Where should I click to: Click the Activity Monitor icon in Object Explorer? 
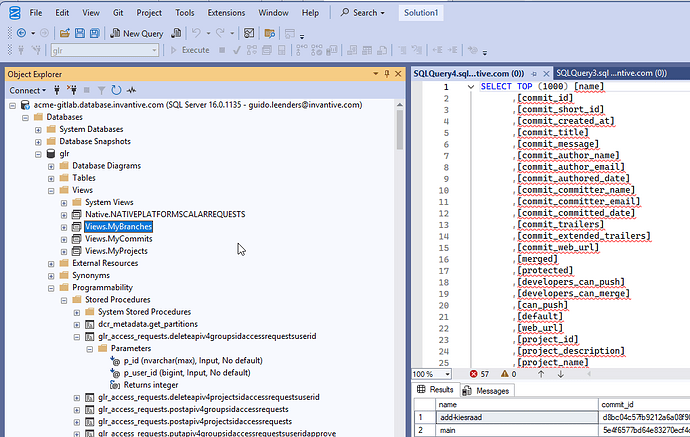(131, 90)
